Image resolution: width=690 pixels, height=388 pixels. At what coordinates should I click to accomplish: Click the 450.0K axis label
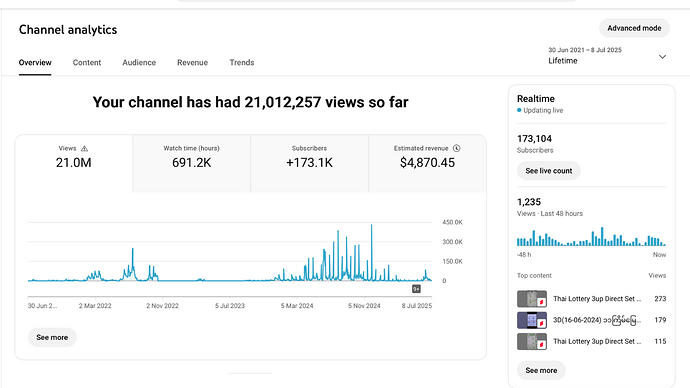[x=452, y=222]
